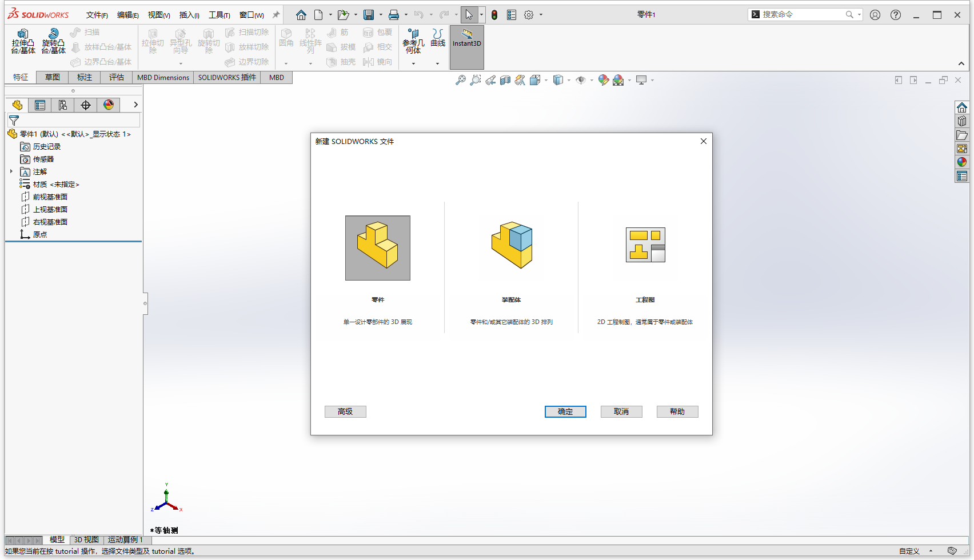974x560 pixels.
Task: Click the Help question mark icon
Action: tap(896, 15)
